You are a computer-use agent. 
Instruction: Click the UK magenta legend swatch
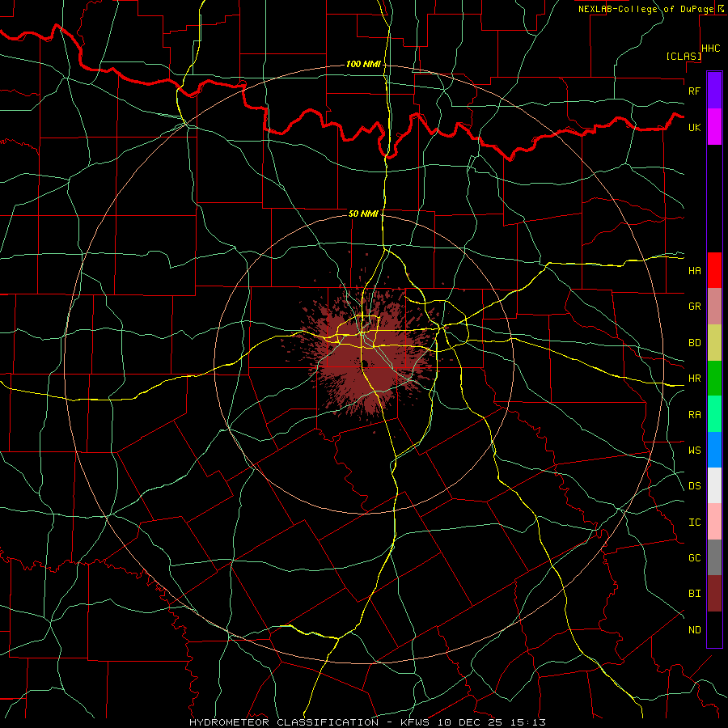[714, 127]
